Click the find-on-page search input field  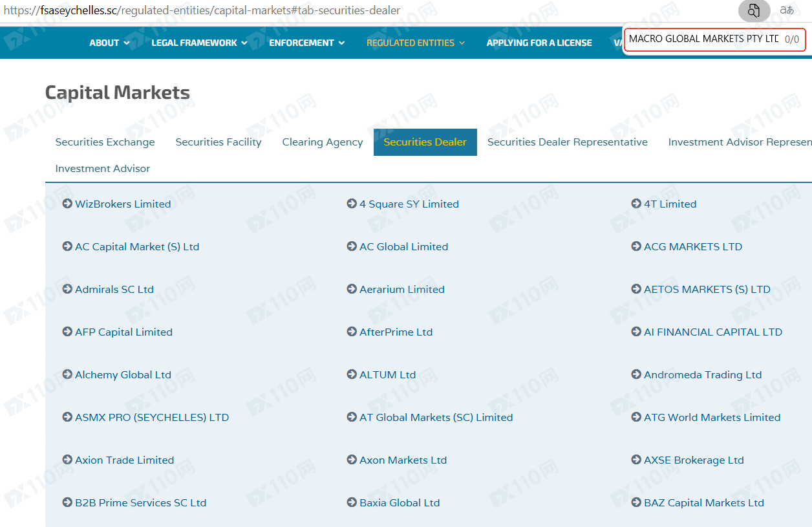point(703,39)
